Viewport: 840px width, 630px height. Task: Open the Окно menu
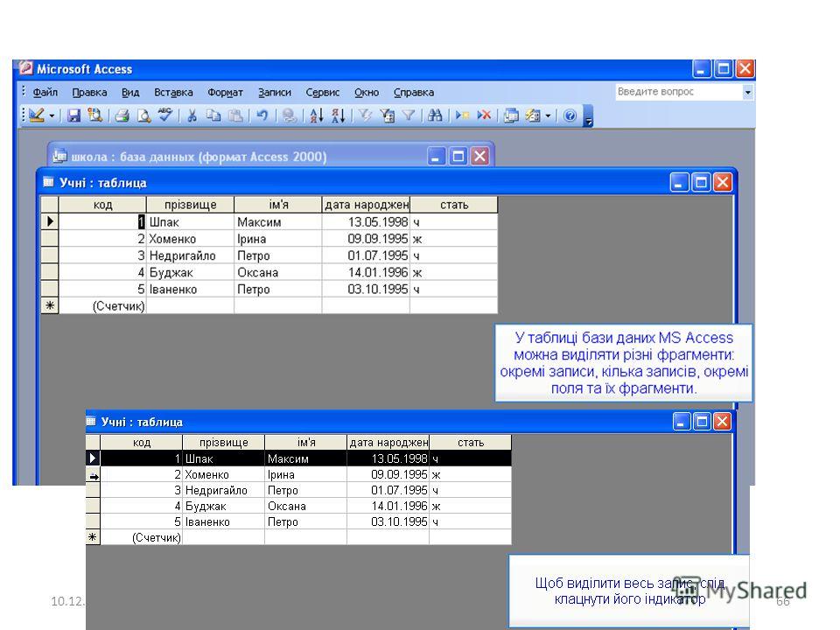367,92
